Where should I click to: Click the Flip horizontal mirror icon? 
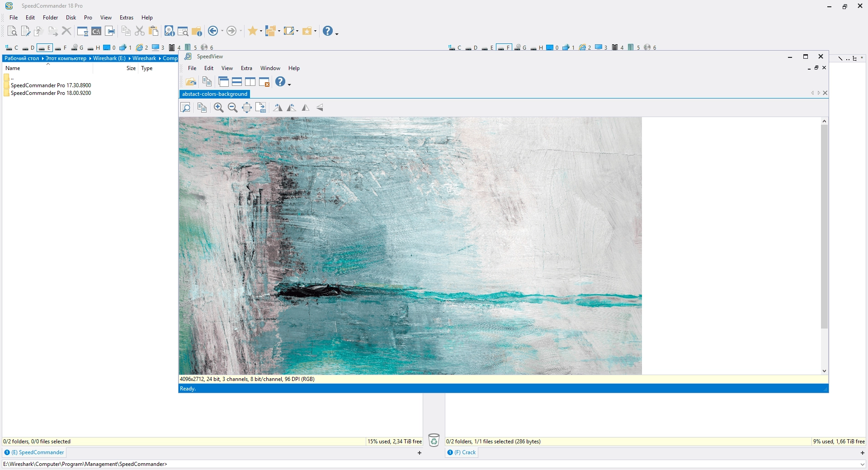point(306,108)
